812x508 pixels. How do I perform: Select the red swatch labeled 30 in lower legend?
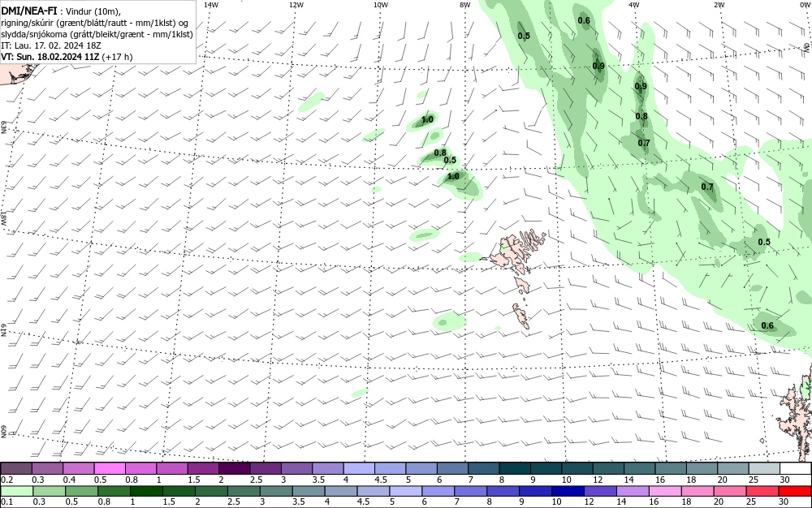[796, 491]
